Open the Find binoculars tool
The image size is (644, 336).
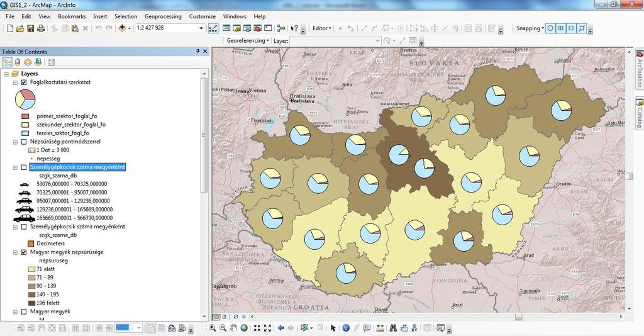tap(394, 328)
